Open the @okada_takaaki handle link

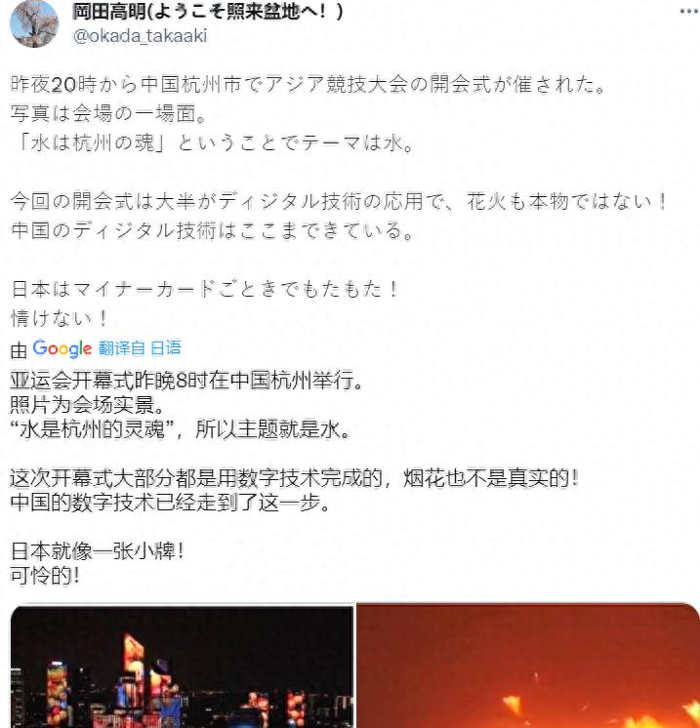point(141,36)
